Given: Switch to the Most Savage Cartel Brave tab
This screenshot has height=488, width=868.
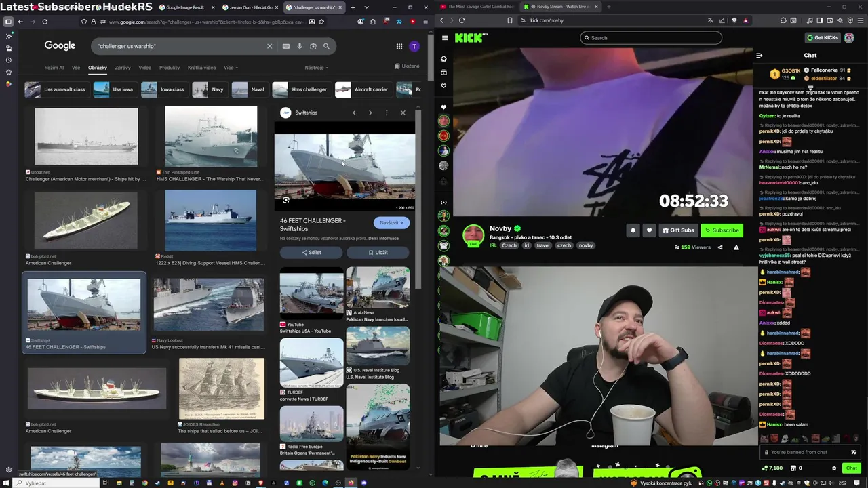Looking at the screenshot, I should (x=477, y=7).
